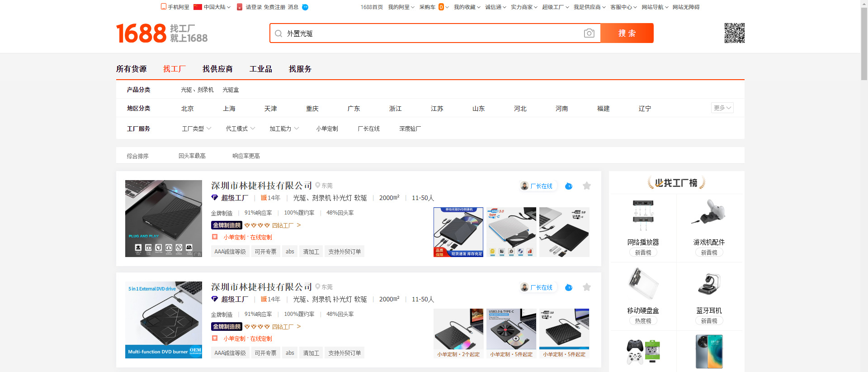The image size is (868, 372).
Task: Expand more regions with 更多 button
Action: [x=722, y=108]
